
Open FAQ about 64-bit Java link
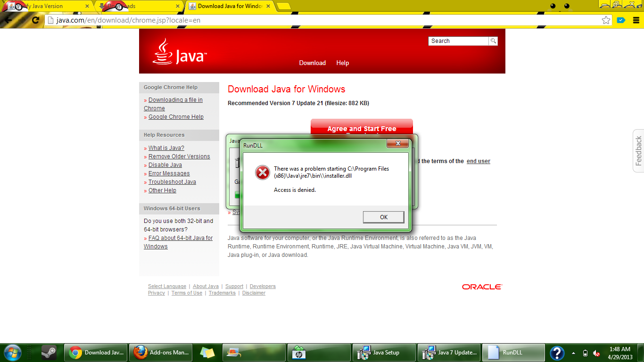(x=178, y=242)
